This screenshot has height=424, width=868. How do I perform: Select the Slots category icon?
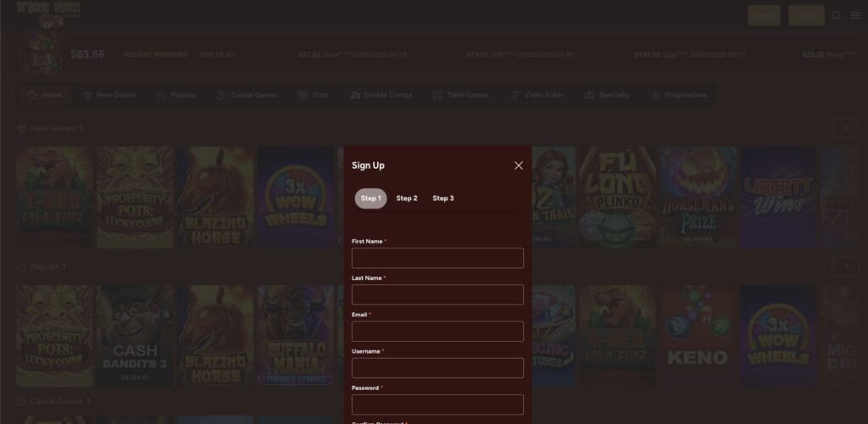[x=303, y=95]
